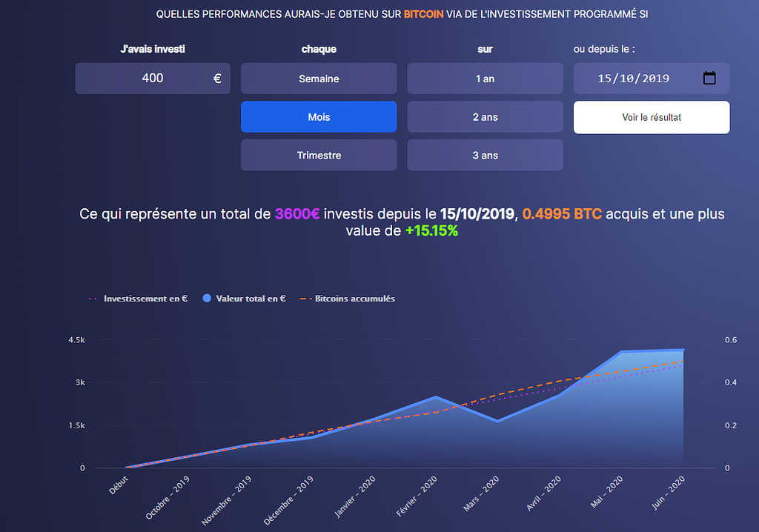Toggle the blue Valeur total legend dot

(207, 298)
